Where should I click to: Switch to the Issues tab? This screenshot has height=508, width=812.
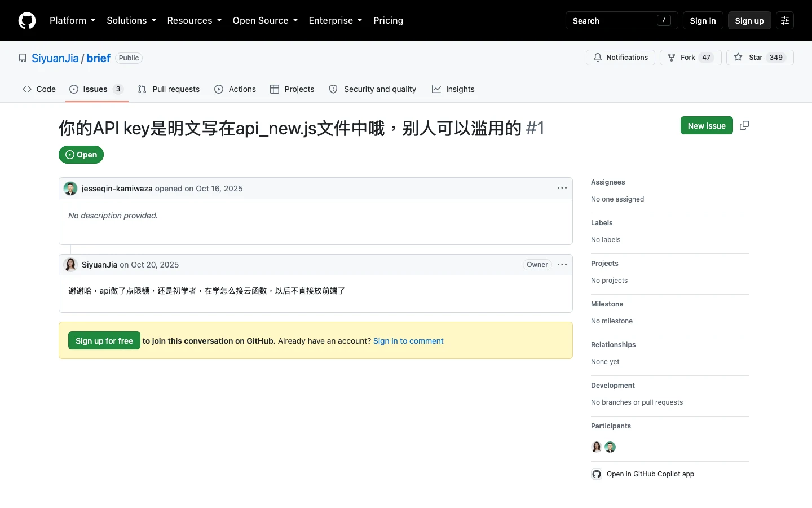pos(96,89)
